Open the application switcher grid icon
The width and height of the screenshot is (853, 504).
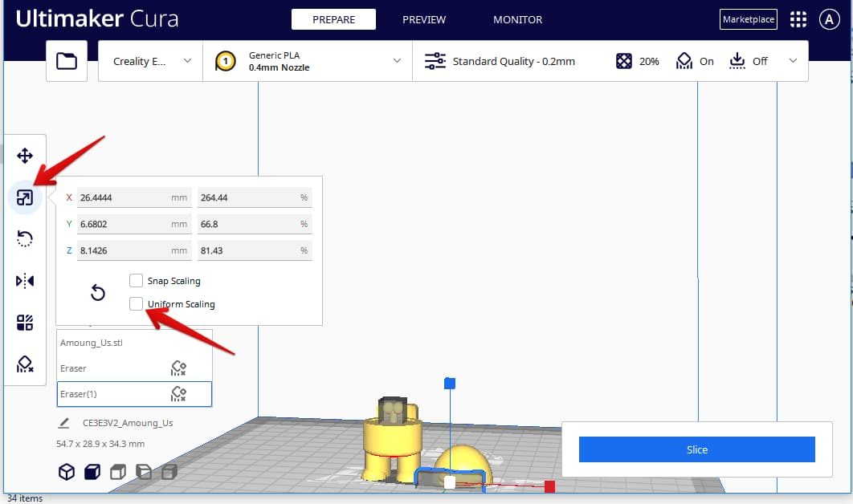click(x=798, y=19)
